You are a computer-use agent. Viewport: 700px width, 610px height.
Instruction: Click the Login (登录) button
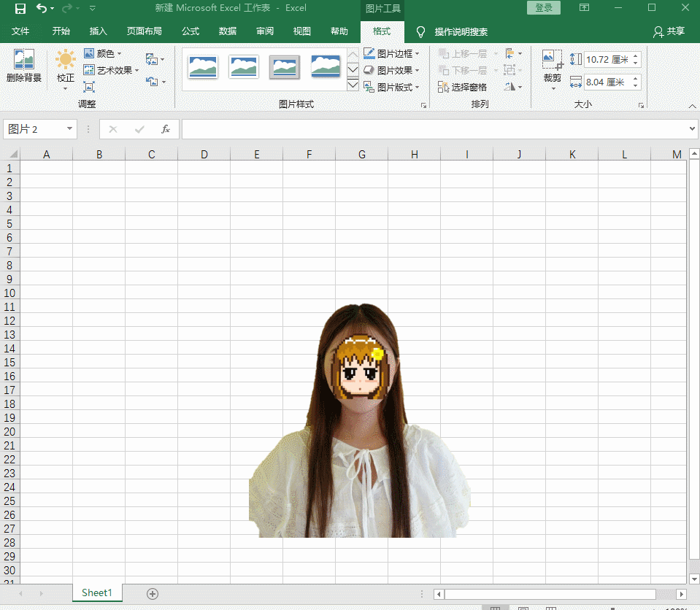(544, 8)
